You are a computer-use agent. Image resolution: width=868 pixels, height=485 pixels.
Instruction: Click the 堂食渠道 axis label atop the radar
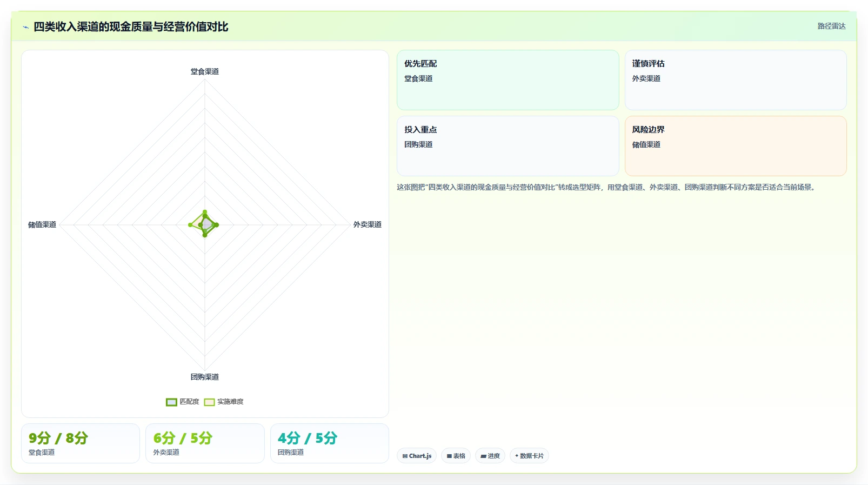204,71
